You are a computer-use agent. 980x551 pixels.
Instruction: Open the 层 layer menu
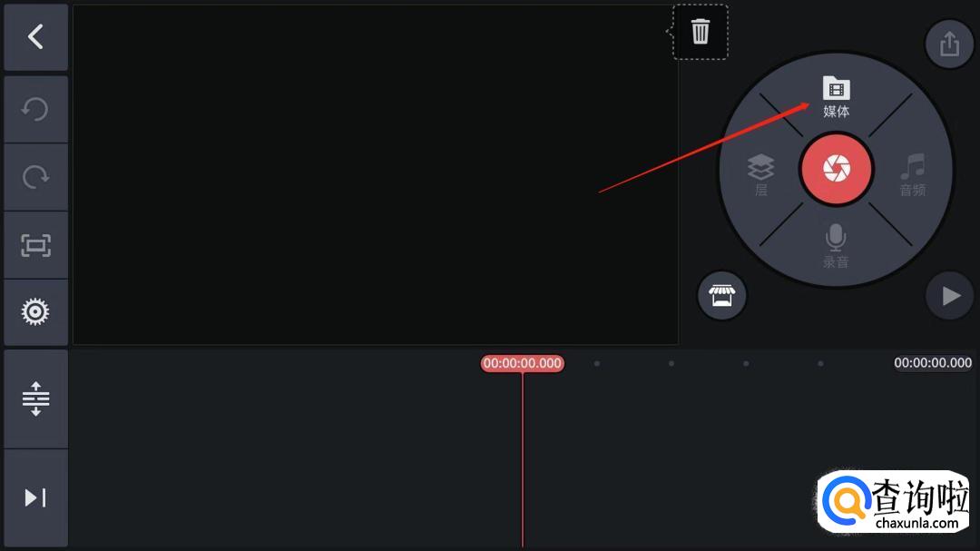click(x=760, y=175)
